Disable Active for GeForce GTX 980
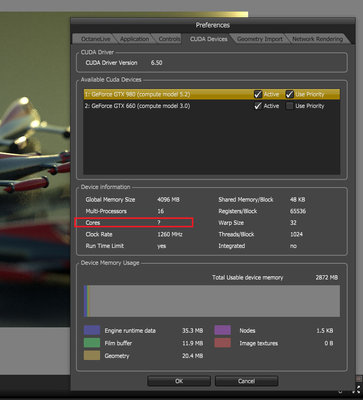363x400 pixels. click(x=258, y=94)
